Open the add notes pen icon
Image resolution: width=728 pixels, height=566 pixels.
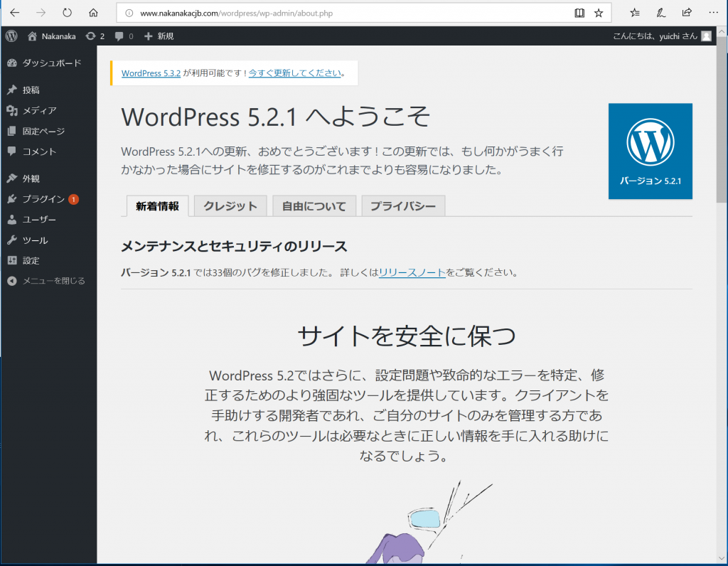coord(660,13)
